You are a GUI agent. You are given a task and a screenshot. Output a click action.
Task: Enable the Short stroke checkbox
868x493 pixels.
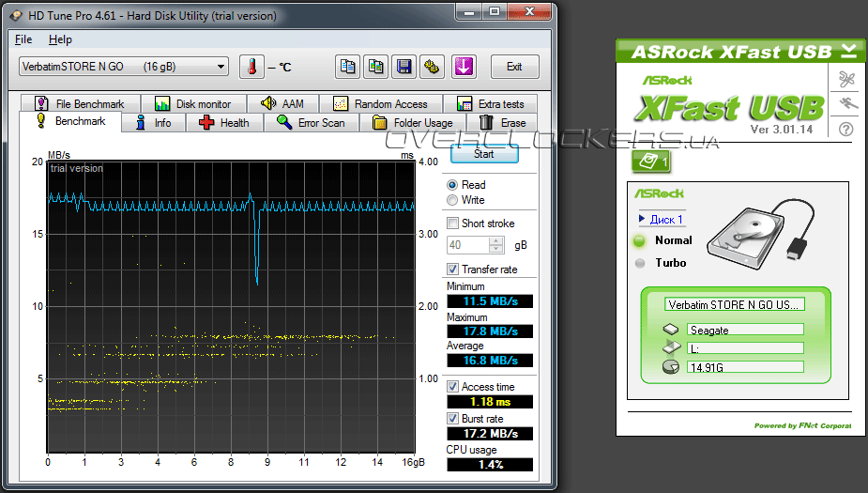coord(453,223)
